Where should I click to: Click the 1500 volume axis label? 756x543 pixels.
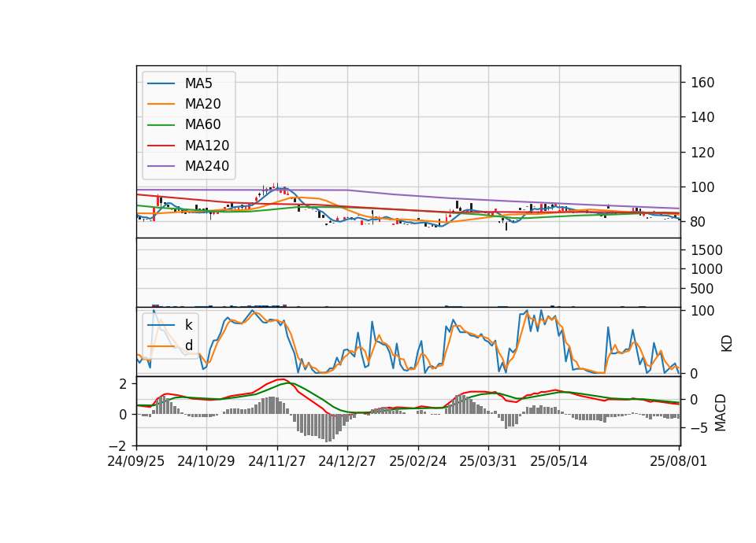pos(707,250)
